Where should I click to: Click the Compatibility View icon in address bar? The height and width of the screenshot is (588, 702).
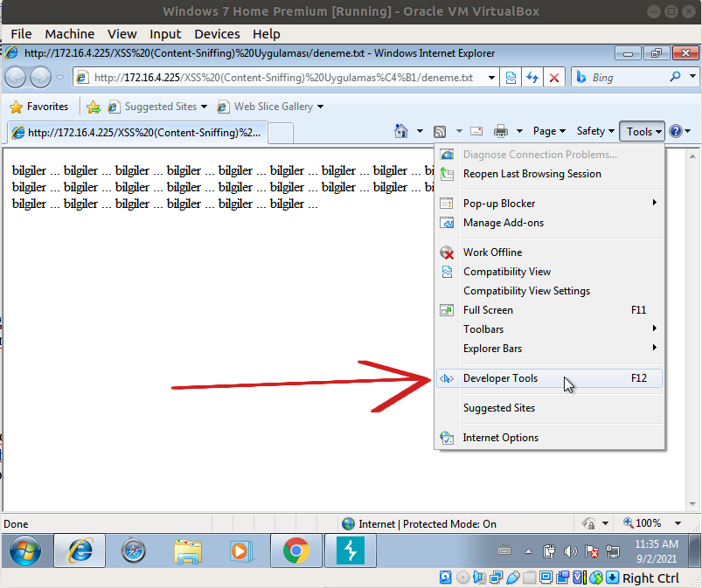(x=511, y=78)
